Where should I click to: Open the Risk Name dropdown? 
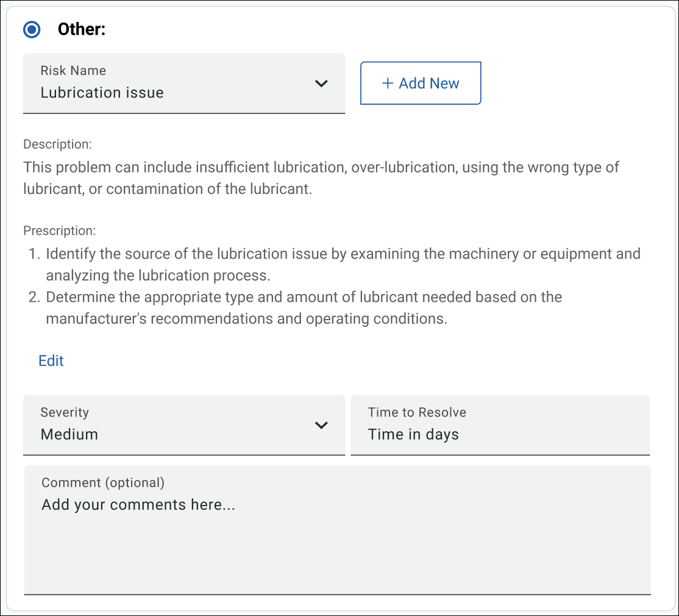[183, 84]
